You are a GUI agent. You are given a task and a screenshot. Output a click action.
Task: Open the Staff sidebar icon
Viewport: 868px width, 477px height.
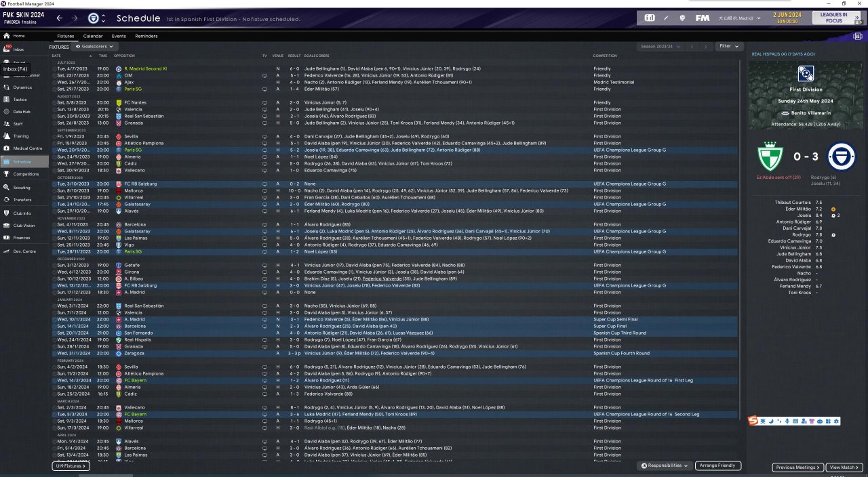[7, 124]
